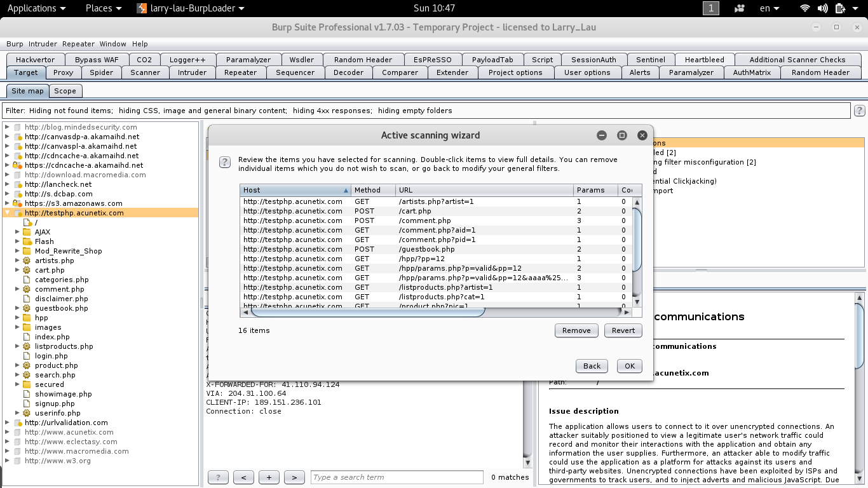Click the folder icon beside images
The image size is (868, 488).
coord(27,327)
